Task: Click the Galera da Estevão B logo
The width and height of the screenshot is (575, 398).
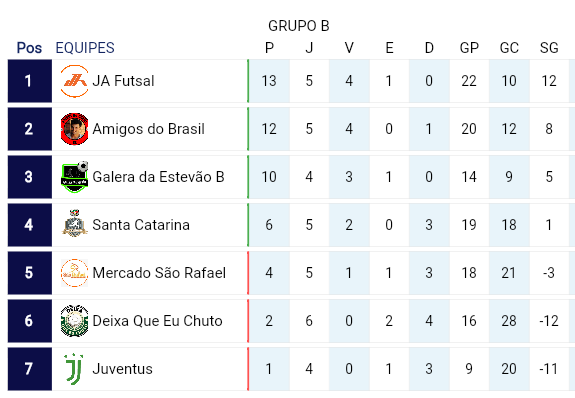Action: [75, 177]
